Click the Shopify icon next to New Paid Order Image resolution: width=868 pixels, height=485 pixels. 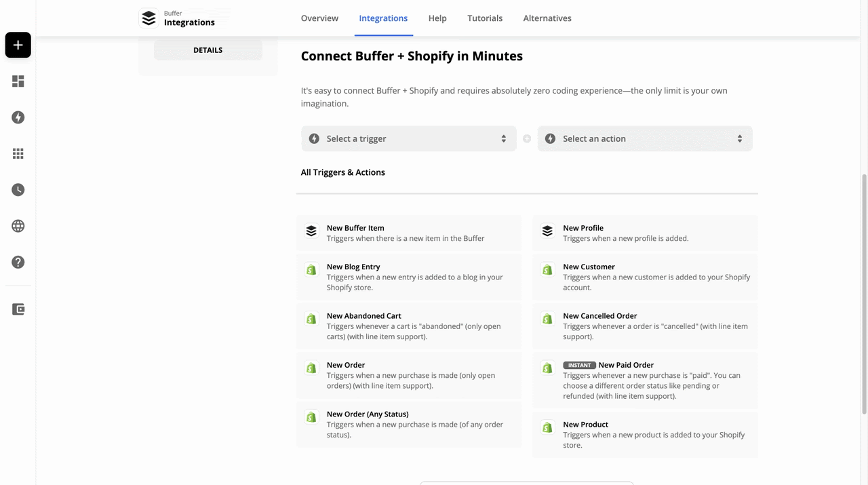click(x=547, y=368)
